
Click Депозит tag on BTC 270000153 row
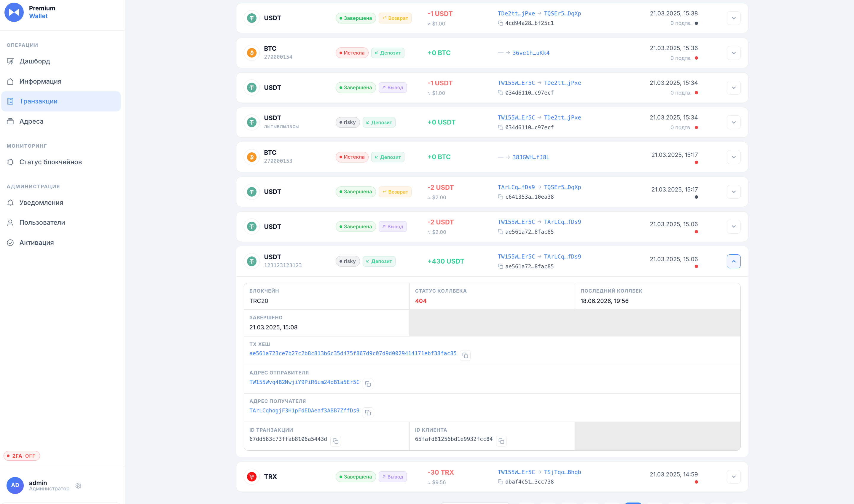pos(388,157)
